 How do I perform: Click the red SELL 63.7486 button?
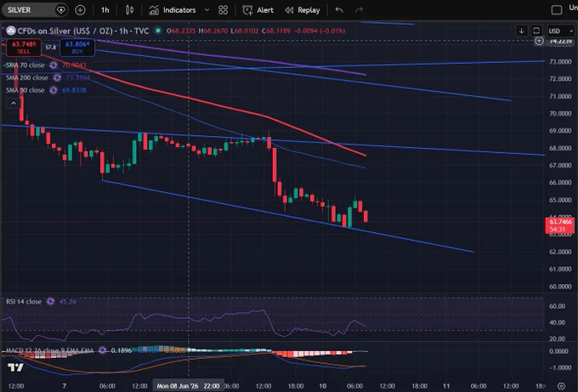point(24,48)
